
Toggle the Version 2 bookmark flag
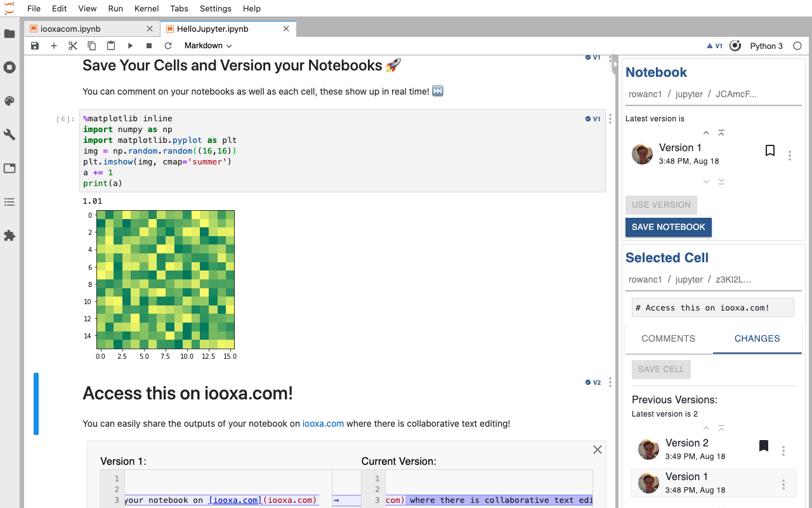[x=764, y=446]
